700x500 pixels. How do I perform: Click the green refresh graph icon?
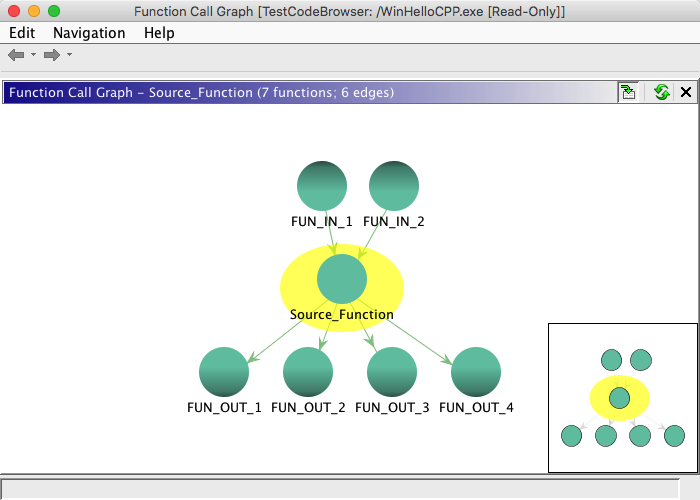pos(661,92)
